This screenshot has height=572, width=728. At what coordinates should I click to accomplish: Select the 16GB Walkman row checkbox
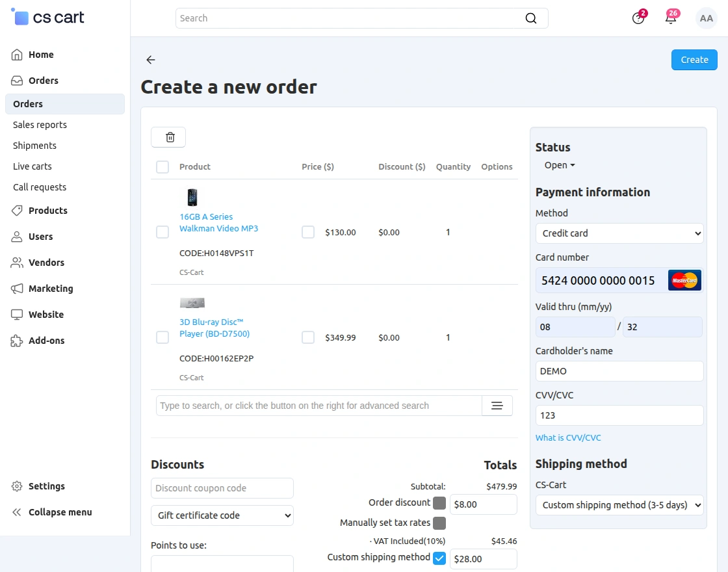click(162, 232)
